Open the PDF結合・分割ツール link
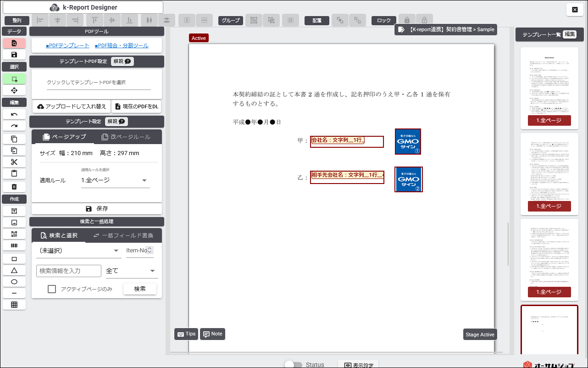The image size is (588, 368). (x=122, y=46)
